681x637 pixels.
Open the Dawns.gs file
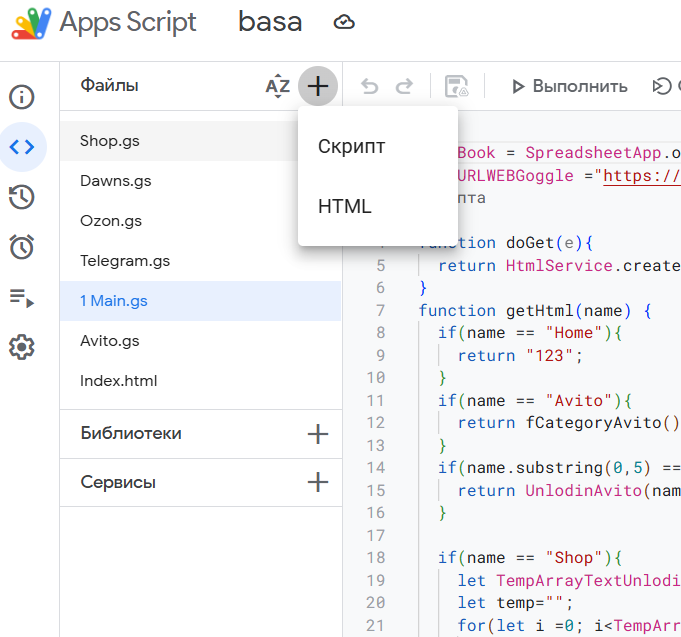tap(179, 181)
